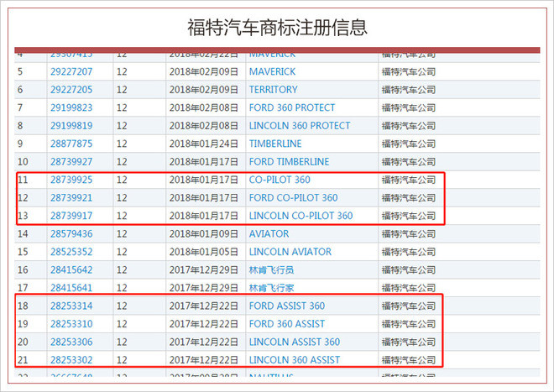Open registration number 28253310 link
The width and height of the screenshot is (554, 392).
[x=71, y=324]
